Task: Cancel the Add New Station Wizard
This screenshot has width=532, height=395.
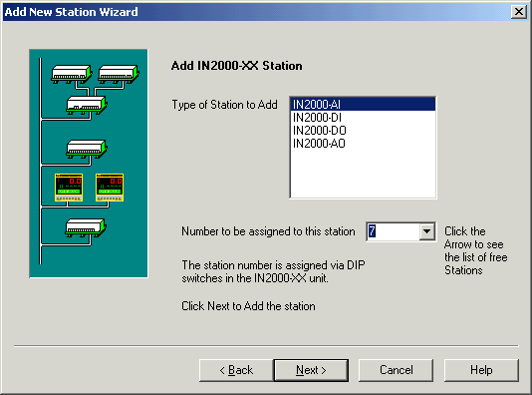Action: point(396,370)
